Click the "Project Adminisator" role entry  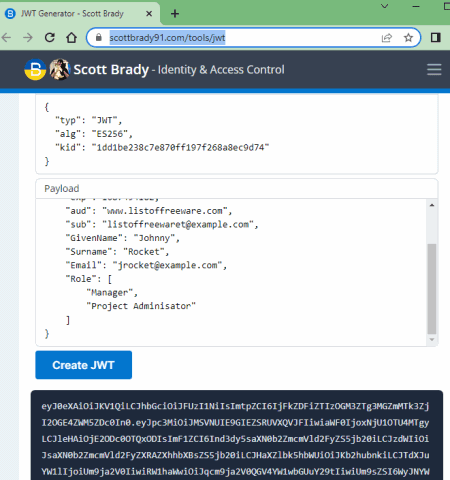click(141, 306)
